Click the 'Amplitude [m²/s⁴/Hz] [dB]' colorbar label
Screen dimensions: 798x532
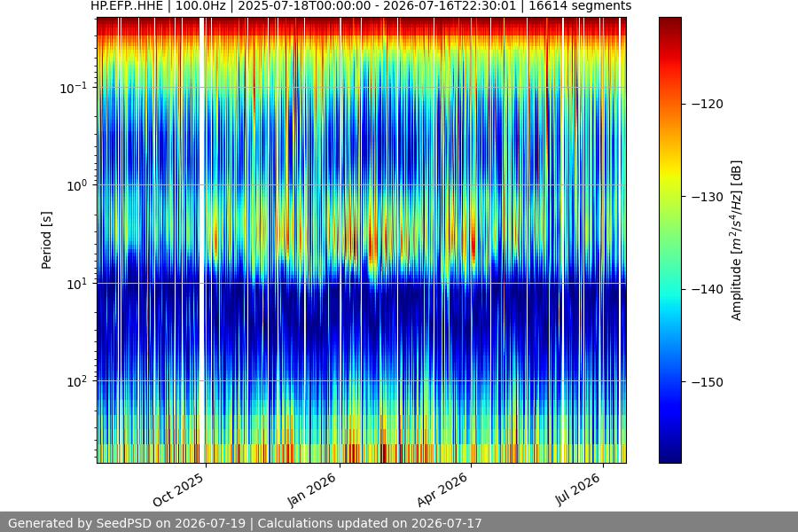(x=737, y=240)
